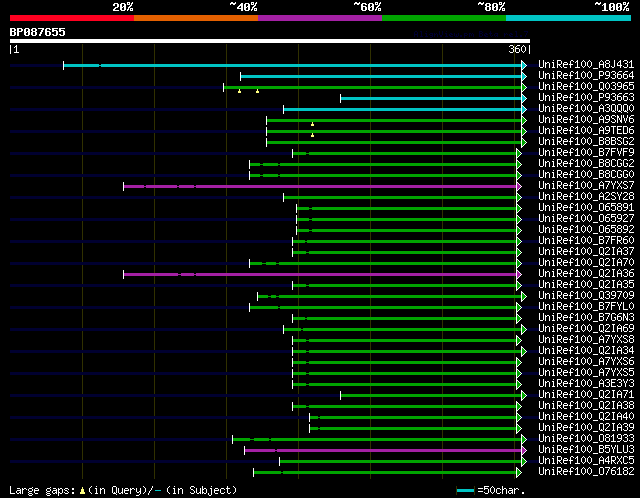This screenshot has width=640, height=498.
Task: Click the UniRef100_B5YLU3 label
Action: pyautogui.click(x=586, y=450)
